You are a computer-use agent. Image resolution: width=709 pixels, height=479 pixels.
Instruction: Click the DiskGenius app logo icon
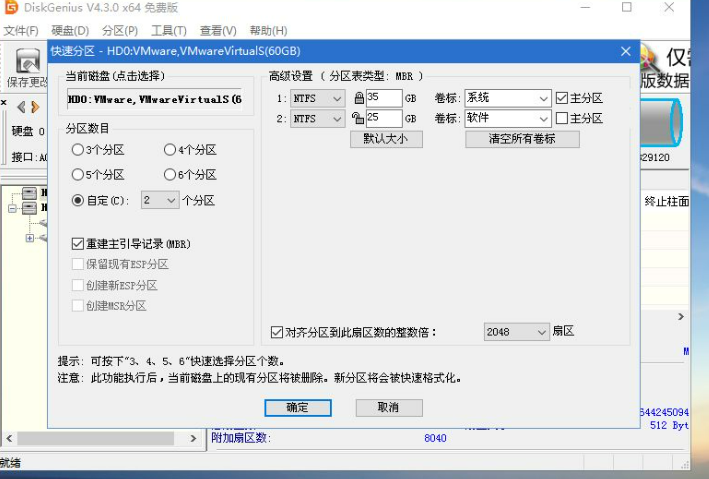(x=10, y=7)
